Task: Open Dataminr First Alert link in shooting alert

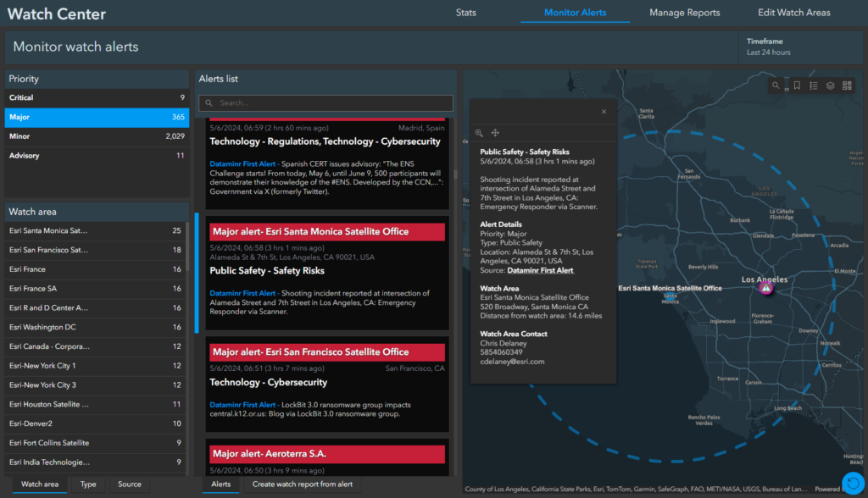Action: pos(242,293)
